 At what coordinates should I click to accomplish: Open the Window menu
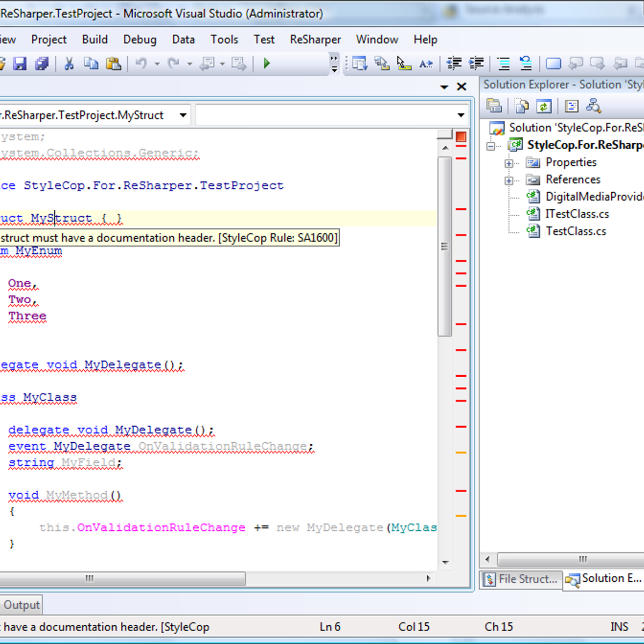377,39
